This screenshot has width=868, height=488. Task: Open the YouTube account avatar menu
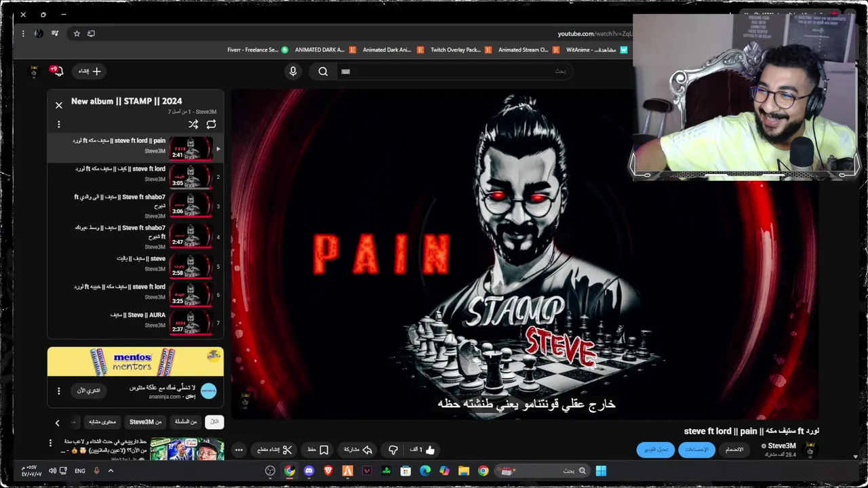pos(33,71)
